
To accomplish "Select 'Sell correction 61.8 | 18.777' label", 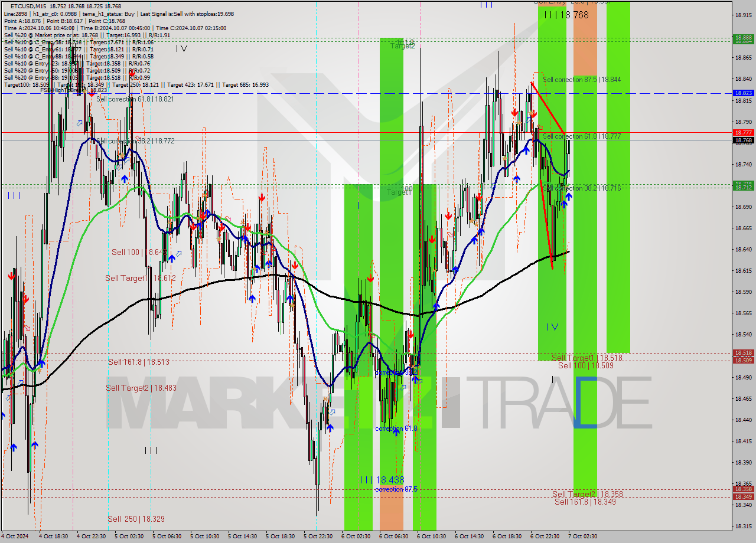I will [582, 136].
